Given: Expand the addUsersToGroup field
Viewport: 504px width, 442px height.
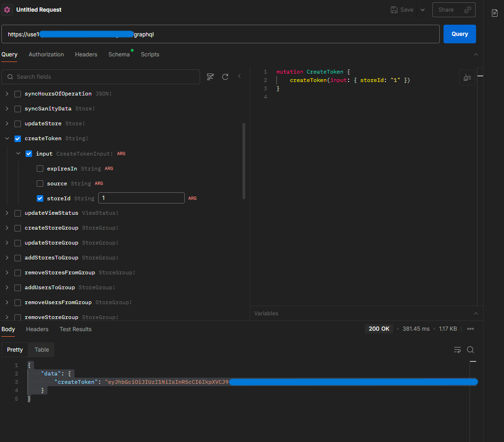Looking at the screenshot, I should click(x=7, y=287).
